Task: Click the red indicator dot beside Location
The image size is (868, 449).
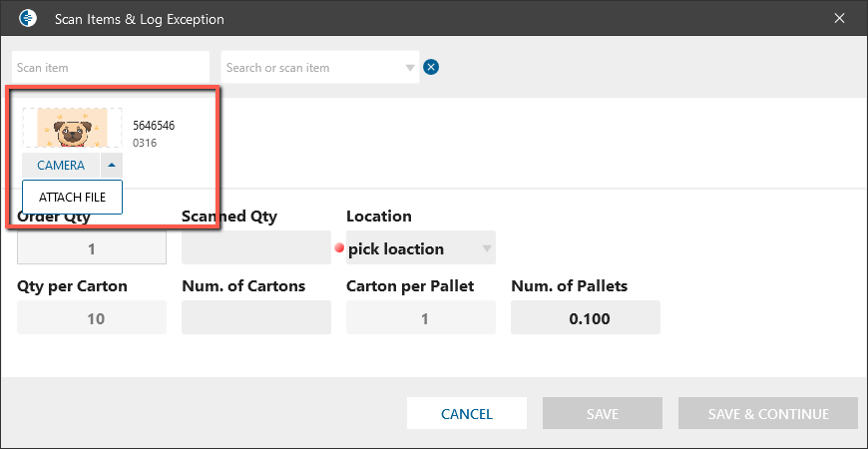Action: click(339, 248)
